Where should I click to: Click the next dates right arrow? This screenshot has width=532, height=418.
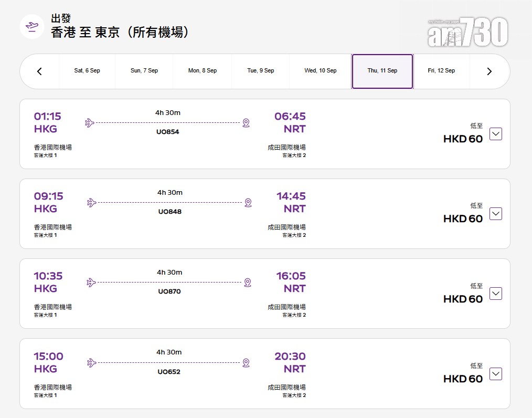click(x=489, y=71)
